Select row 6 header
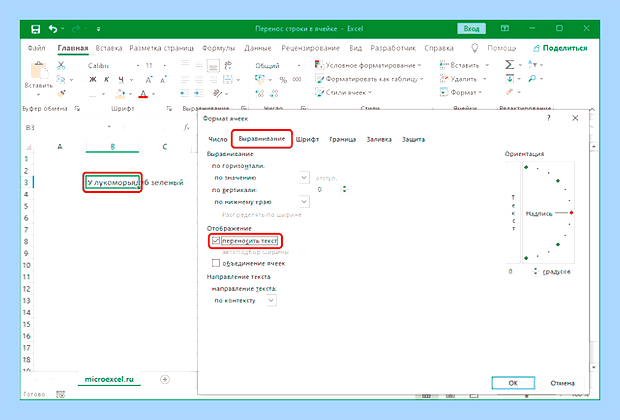This screenshot has height=420, width=620. point(26,218)
